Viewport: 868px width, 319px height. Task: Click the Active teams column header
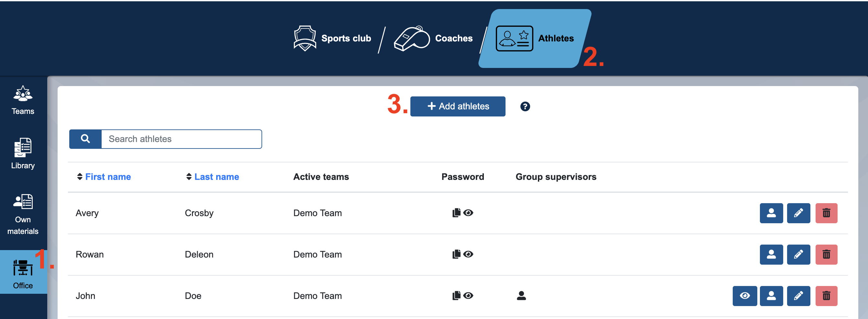coord(321,177)
